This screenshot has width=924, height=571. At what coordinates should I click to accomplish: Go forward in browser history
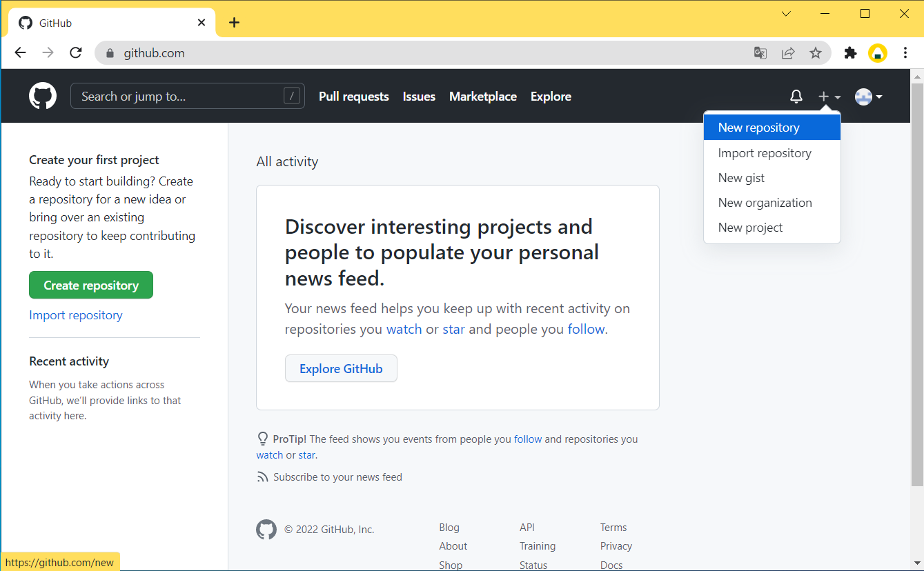(x=48, y=53)
